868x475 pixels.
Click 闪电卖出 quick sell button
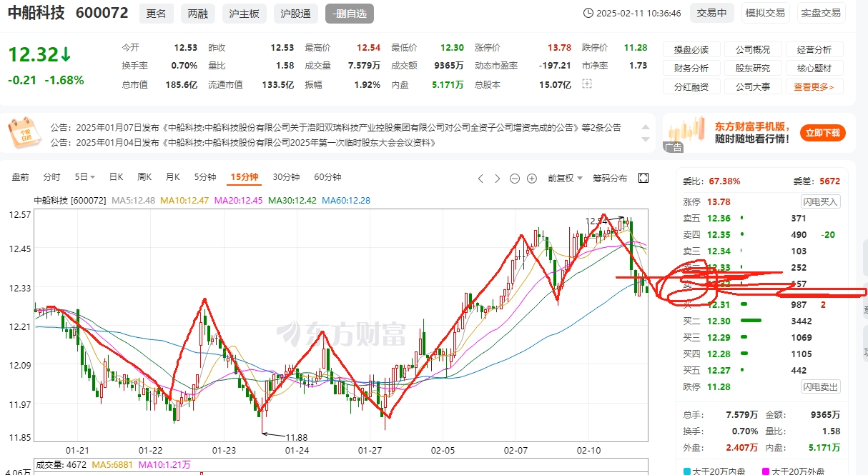coord(820,387)
